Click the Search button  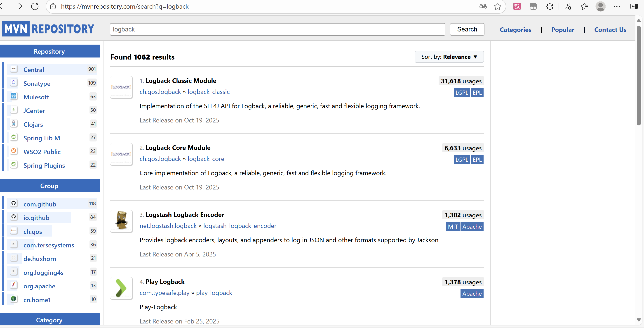467,29
